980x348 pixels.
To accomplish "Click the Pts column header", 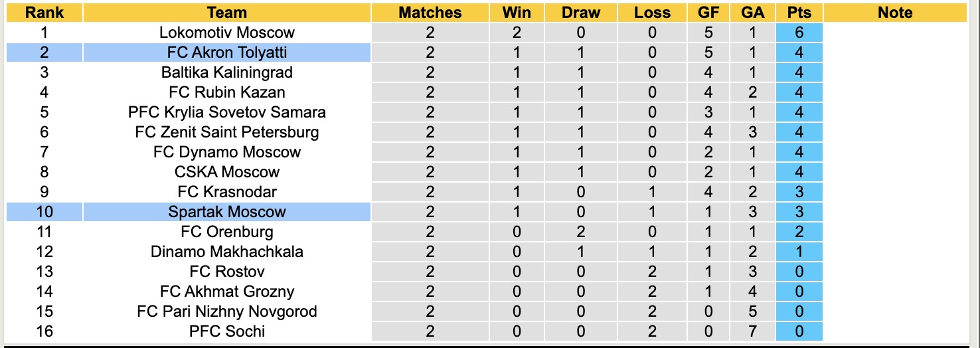I will [x=799, y=13].
